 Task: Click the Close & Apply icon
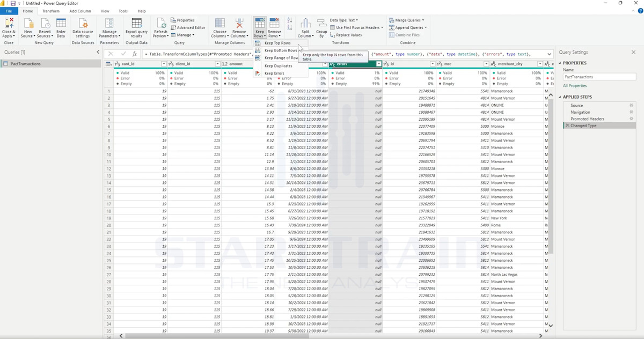(9, 23)
